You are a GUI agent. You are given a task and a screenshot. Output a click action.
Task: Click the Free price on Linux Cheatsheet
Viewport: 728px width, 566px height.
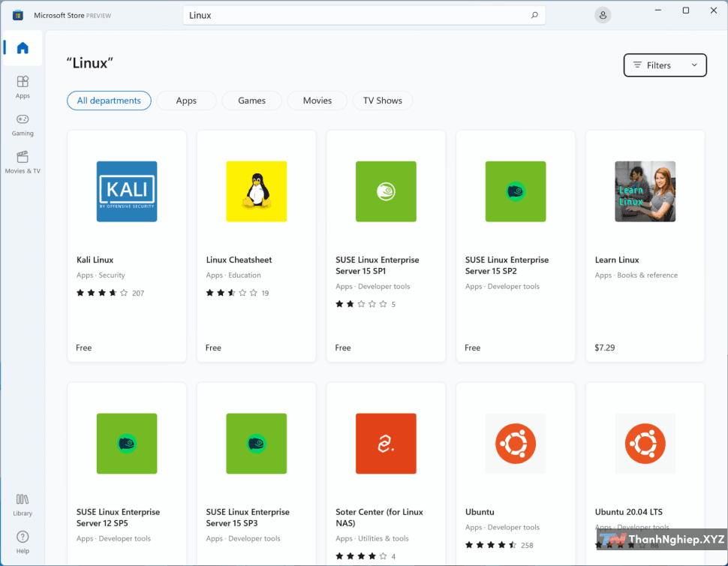213,348
